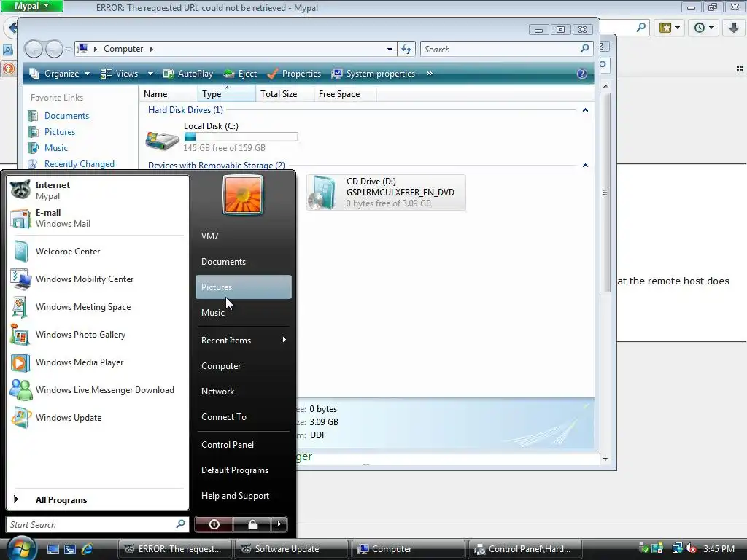747x560 pixels.
Task: Sort by Total Size column
Action: pos(285,94)
